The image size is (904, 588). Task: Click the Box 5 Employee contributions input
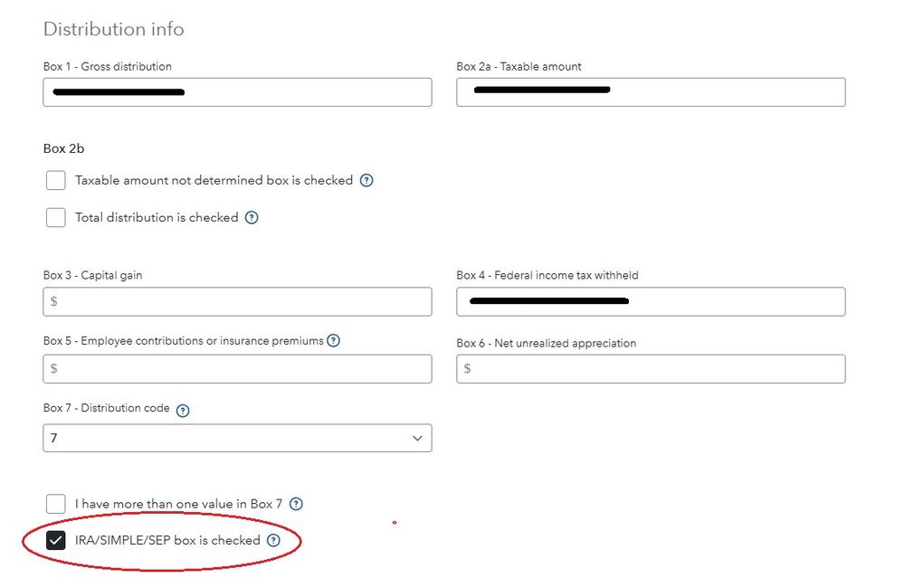click(x=237, y=368)
